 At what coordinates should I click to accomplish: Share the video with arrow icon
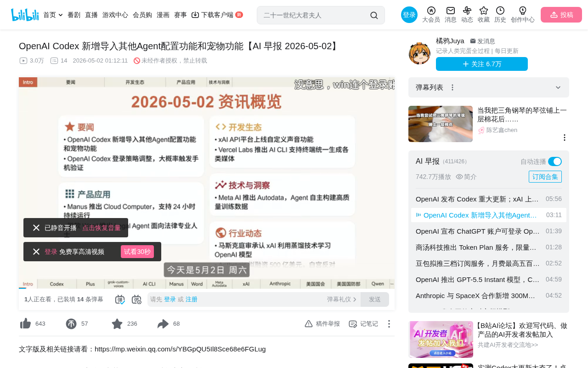pyautogui.click(x=163, y=324)
